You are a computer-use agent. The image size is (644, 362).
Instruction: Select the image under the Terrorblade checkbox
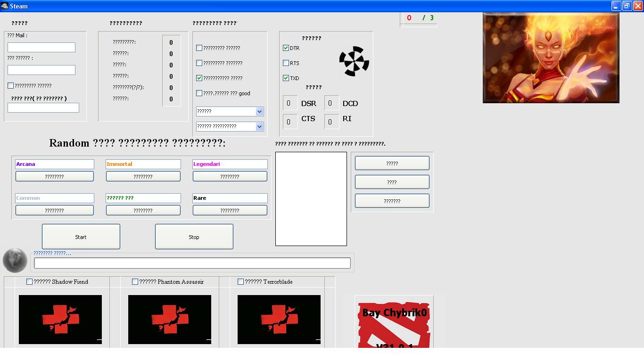[x=279, y=320]
